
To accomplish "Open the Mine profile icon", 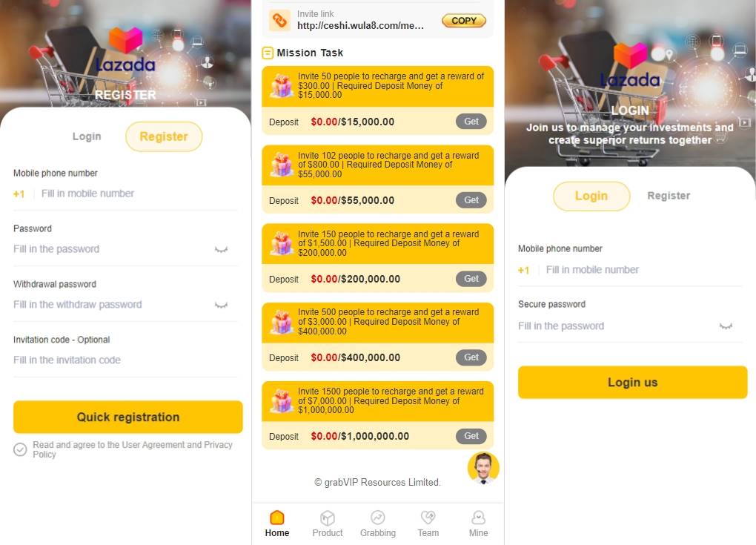I will point(478,518).
